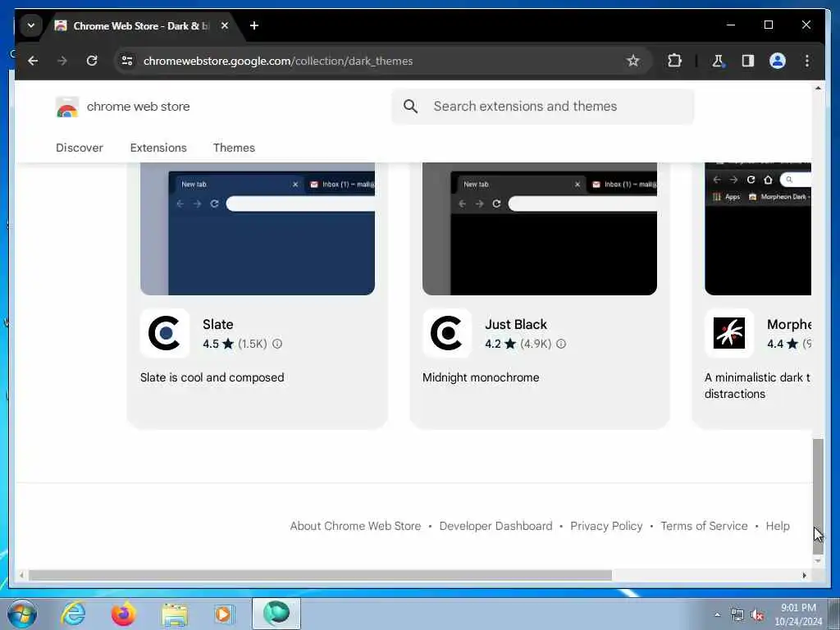The height and width of the screenshot is (630, 840).
Task: Open Chrome Labs flask icon
Action: click(718, 61)
